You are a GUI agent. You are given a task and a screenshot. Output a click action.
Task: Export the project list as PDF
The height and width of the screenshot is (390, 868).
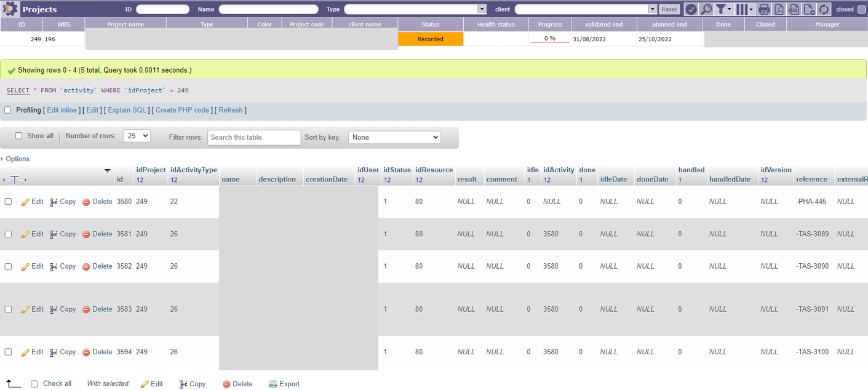click(779, 9)
